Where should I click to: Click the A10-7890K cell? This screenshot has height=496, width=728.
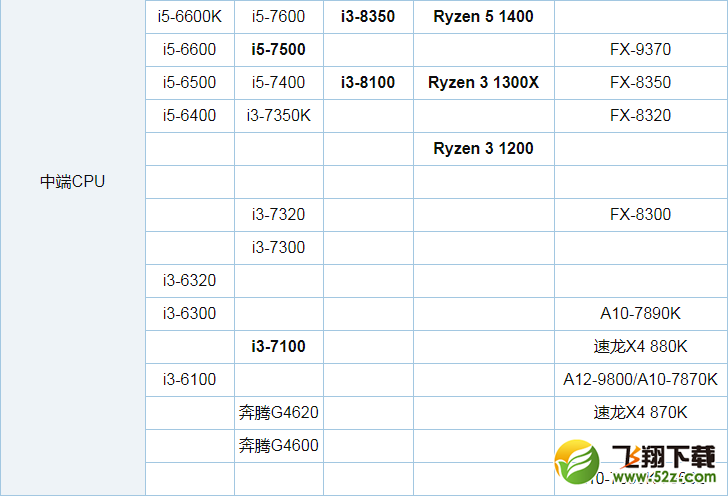640,313
